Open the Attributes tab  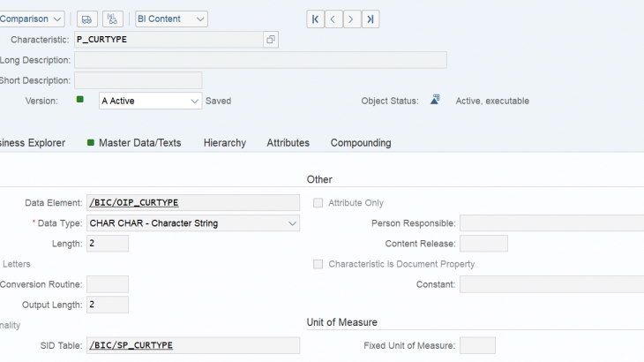tap(288, 143)
